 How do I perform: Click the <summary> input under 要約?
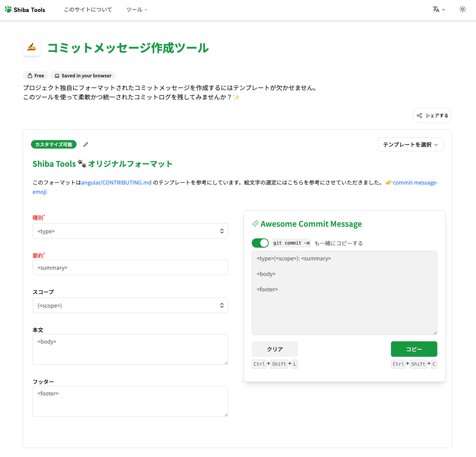(x=130, y=267)
